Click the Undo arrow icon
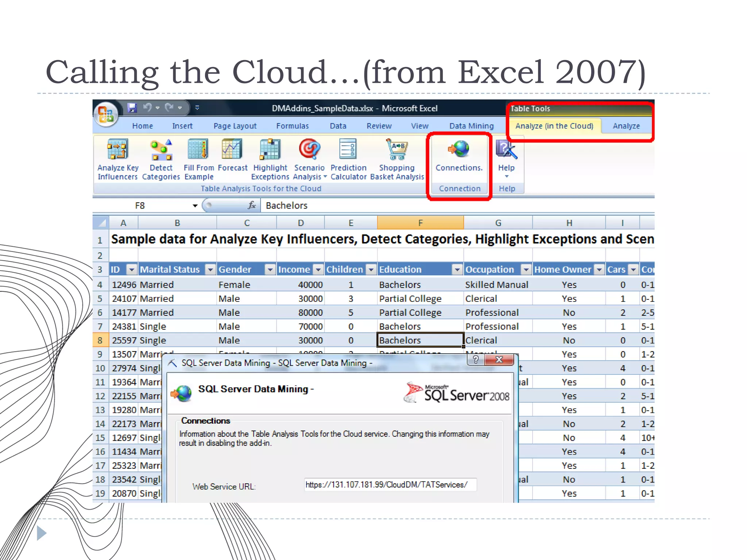This screenshot has width=747, height=560. click(147, 107)
